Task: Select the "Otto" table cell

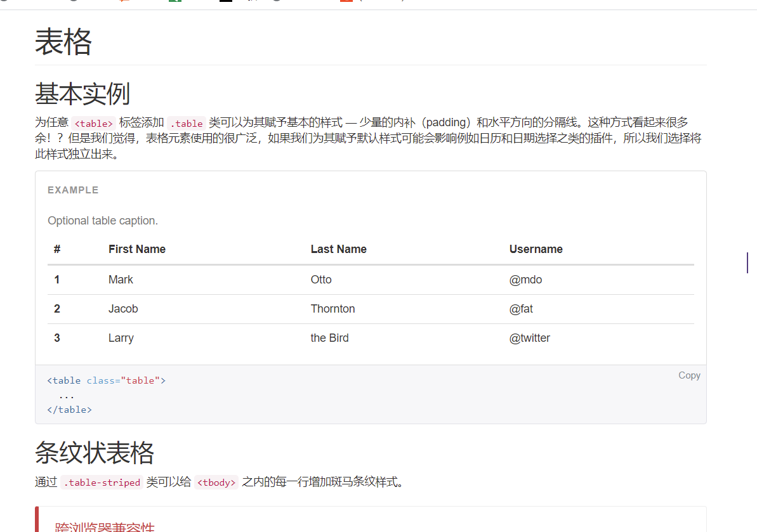Action: (x=321, y=280)
